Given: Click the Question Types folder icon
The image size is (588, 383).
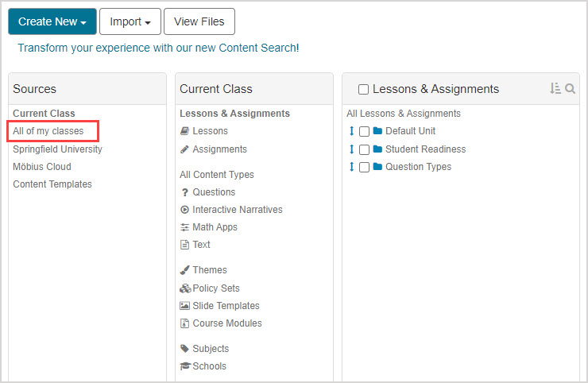Looking at the screenshot, I should (x=377, y=167).
